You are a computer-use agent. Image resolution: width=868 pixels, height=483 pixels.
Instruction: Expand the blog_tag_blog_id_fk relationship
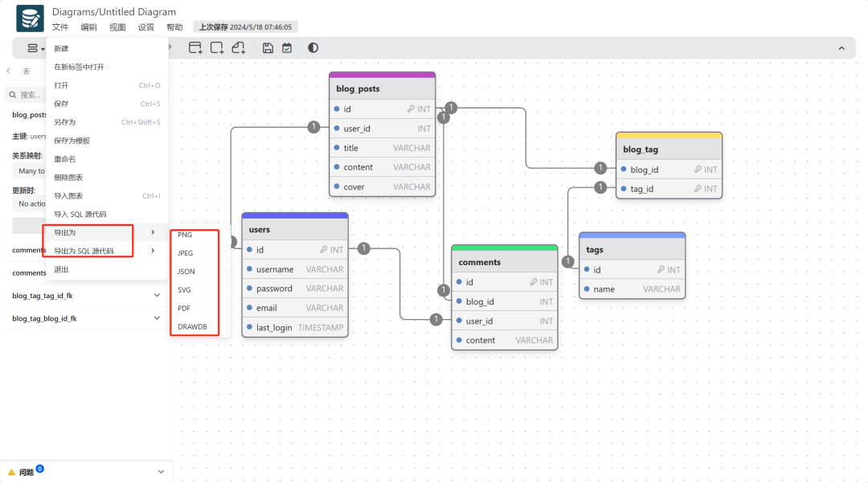click(x=158, y=318)
